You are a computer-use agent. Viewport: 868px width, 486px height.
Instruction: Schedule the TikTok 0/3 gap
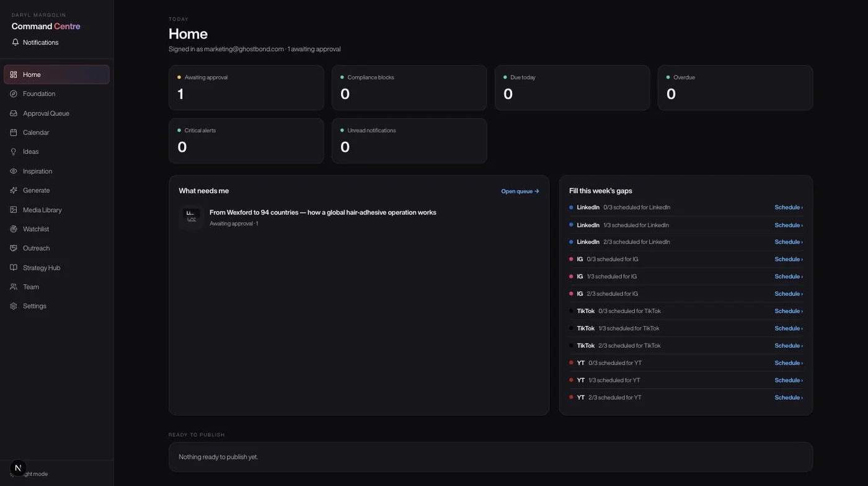[x=789, y=311]
